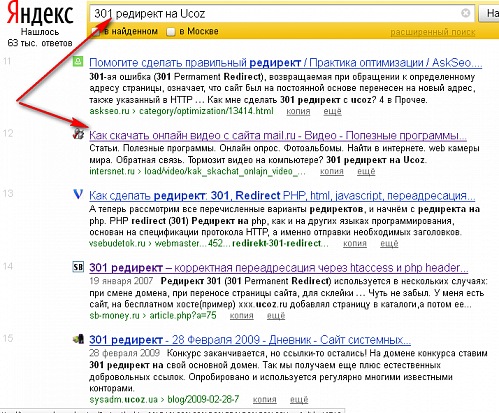Open the 'расширенный поиск' link
This screenshot has width=499, height=413.
point(433,32)
